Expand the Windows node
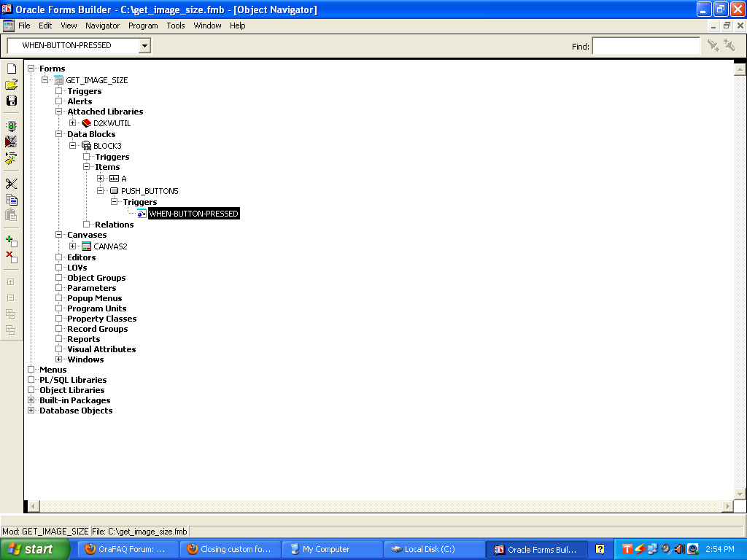The height and width of the screenshot is (560, 747). [59, 359]
